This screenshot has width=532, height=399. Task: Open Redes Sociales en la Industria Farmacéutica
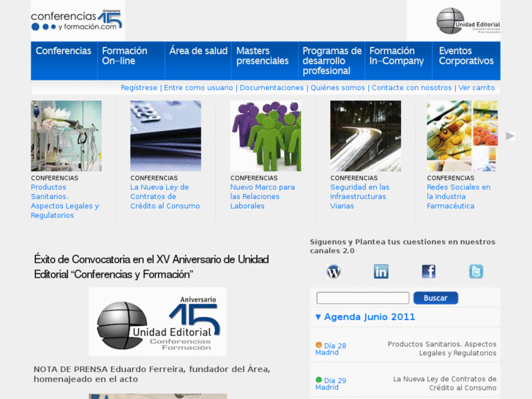point(459,196)
